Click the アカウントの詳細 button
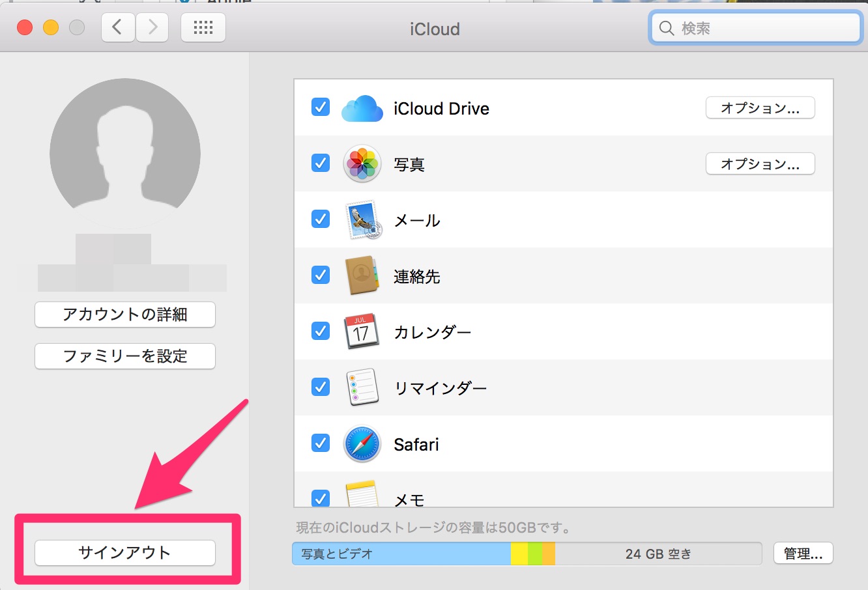 click(125, 315)
